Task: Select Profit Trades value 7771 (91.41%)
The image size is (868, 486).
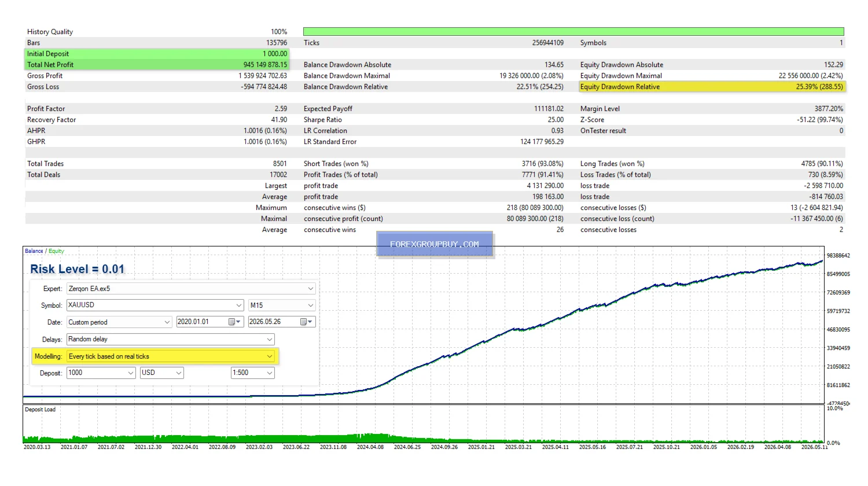Action: tap(542, 175)
